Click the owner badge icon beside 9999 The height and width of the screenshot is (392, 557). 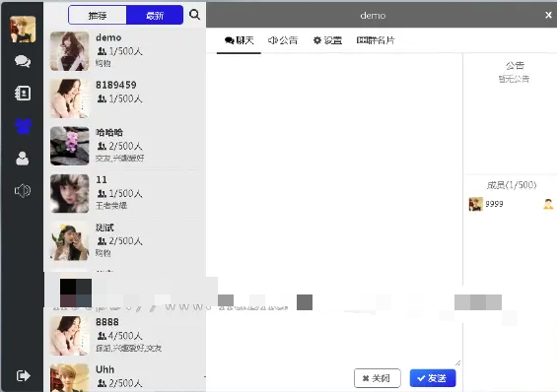(548, 204)
